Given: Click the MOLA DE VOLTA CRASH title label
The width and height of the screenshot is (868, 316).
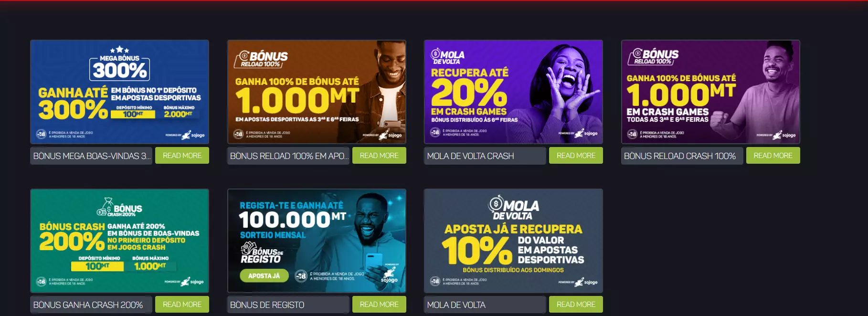Looking at the screenshot, I should point(485,156).
